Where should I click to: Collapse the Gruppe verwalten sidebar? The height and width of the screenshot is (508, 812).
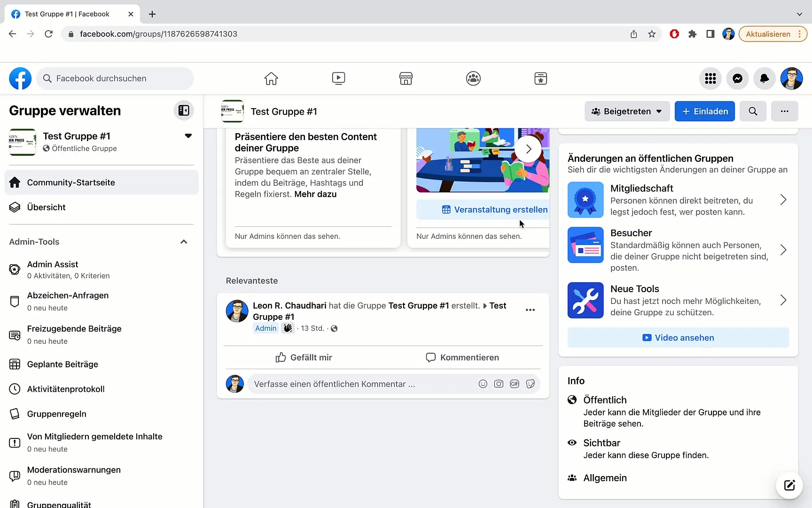184,111
